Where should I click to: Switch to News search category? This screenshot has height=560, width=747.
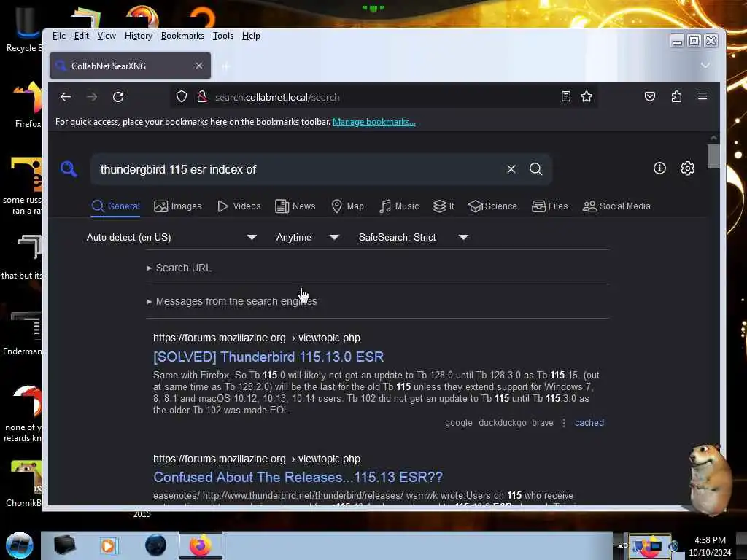[x=295, y=206]
